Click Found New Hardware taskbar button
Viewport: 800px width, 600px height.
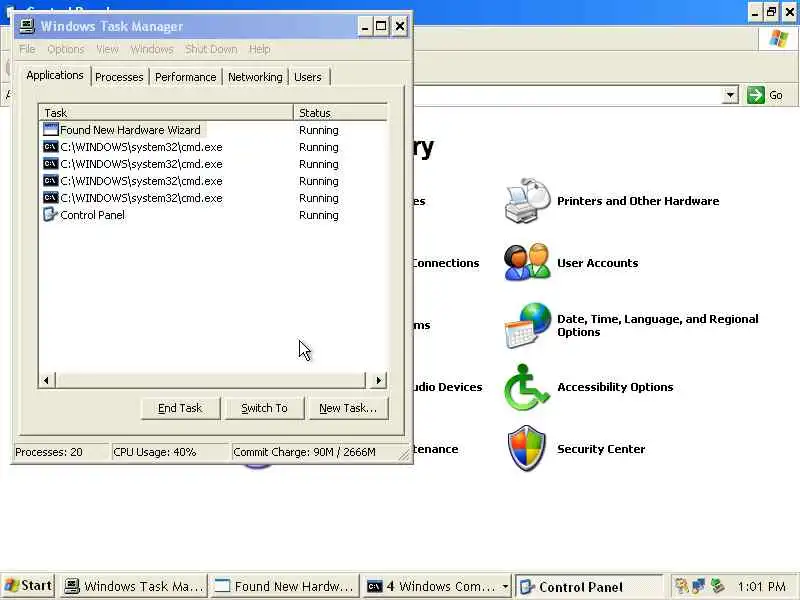coord(284,586)
